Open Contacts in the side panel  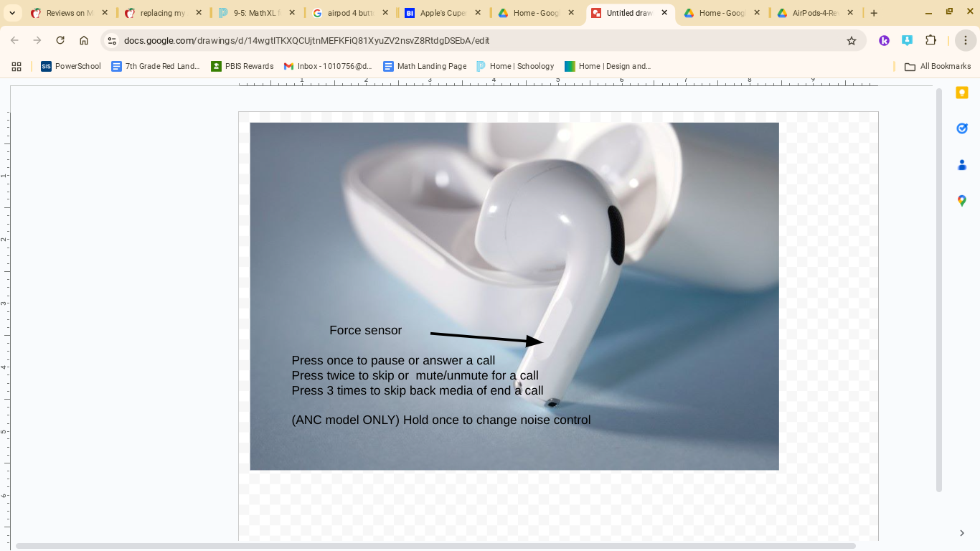point(962,165)
